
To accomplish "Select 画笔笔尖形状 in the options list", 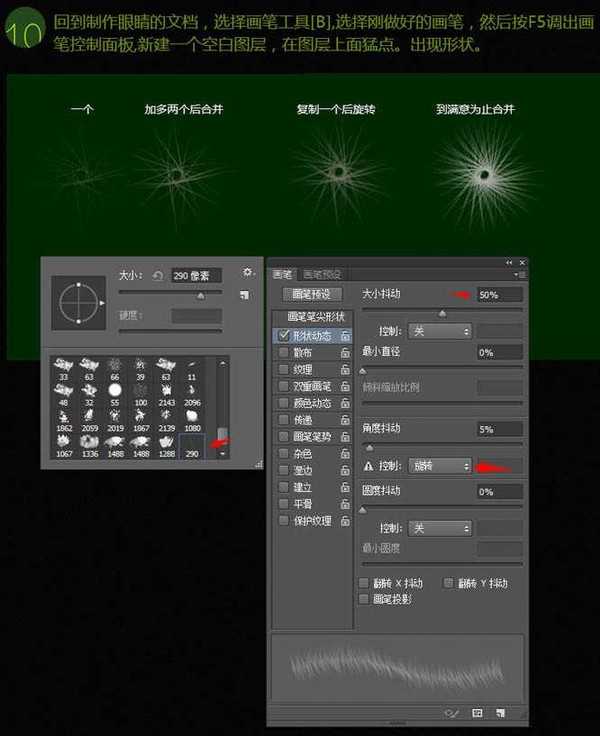I will coord(311,317).
